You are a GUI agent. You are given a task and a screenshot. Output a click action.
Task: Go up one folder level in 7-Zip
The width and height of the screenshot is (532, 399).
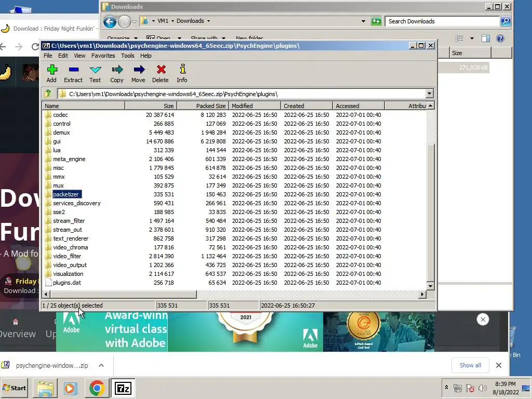point(48,94)
